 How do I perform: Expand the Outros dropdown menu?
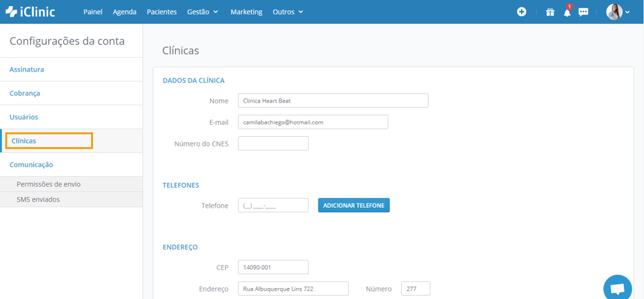pos(288,12)
